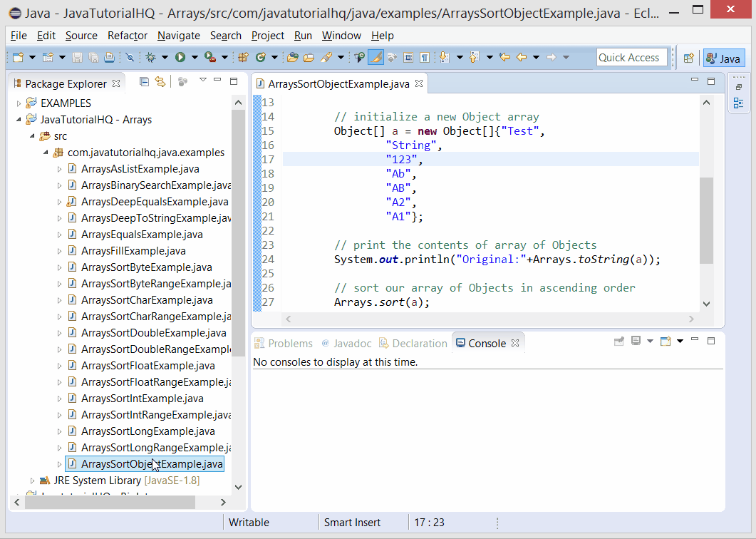Image resolution: width=756 pixels, height=539 pixels.
Task: Open the Search menu
Action: (x=225, y=36)
